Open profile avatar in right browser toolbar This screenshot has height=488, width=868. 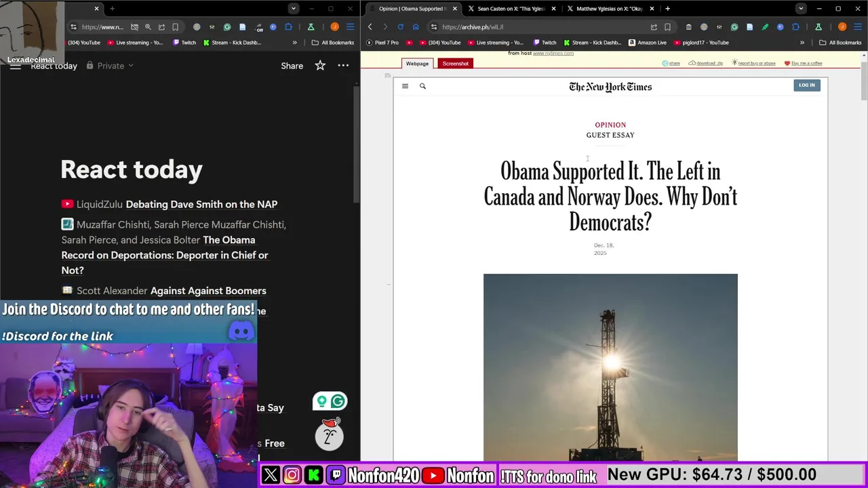(842, 27)
